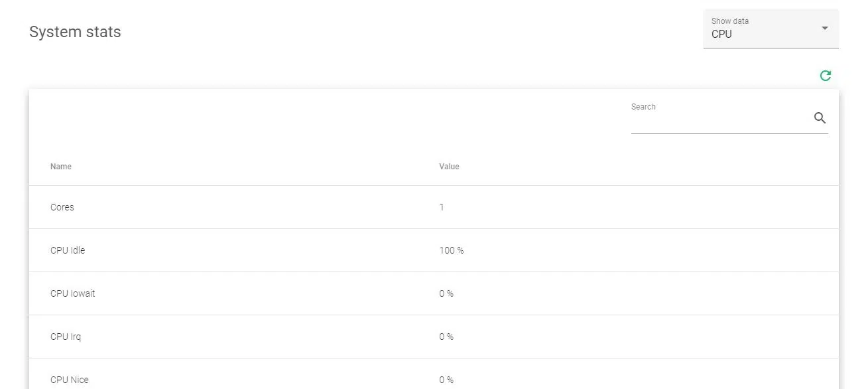This screenshot has width=868, height=389.
Task: Select the Cores row name
Action: pyautogui.click(x=62, y=207)
